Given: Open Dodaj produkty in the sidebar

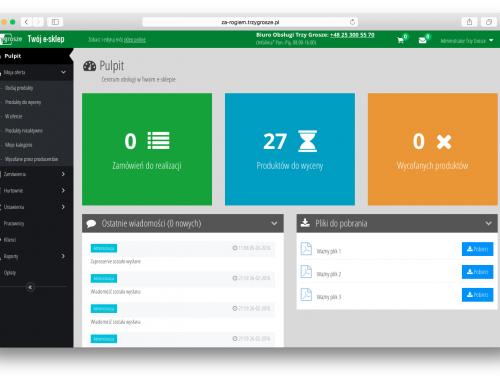Looking at the screenshot, I should (x=19, y=88).
